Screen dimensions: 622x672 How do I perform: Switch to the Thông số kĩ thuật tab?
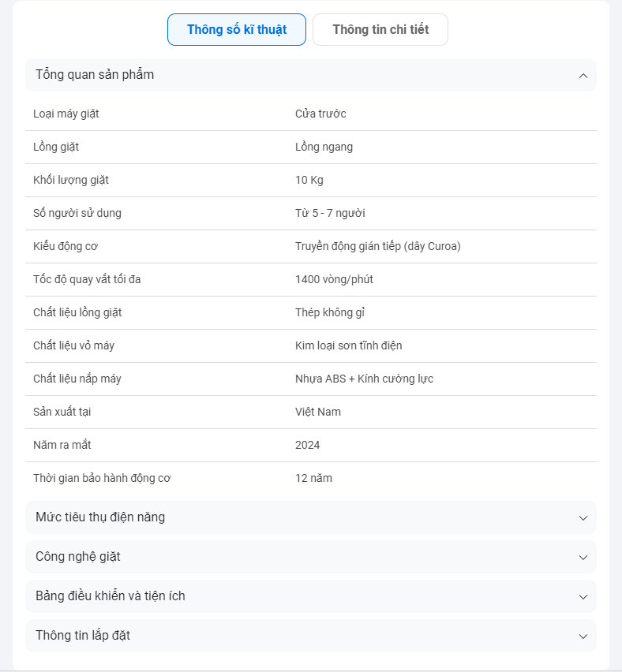pyautogui.click(x=236, y=30)
